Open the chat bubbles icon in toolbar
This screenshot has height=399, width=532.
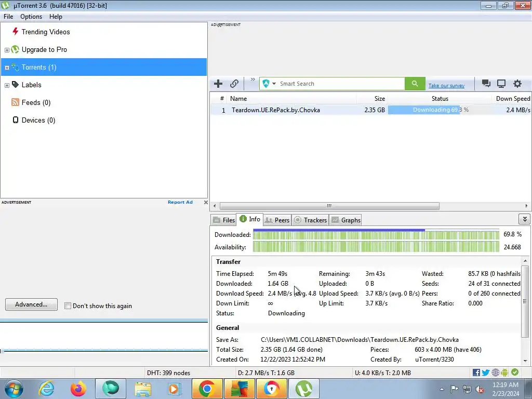(486, 84)
